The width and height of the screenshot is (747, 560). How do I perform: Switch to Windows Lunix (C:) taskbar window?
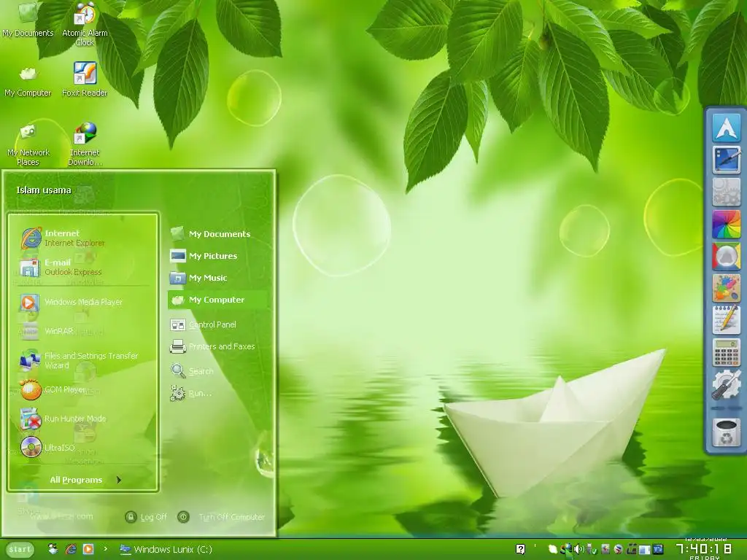tap(166, 549)
